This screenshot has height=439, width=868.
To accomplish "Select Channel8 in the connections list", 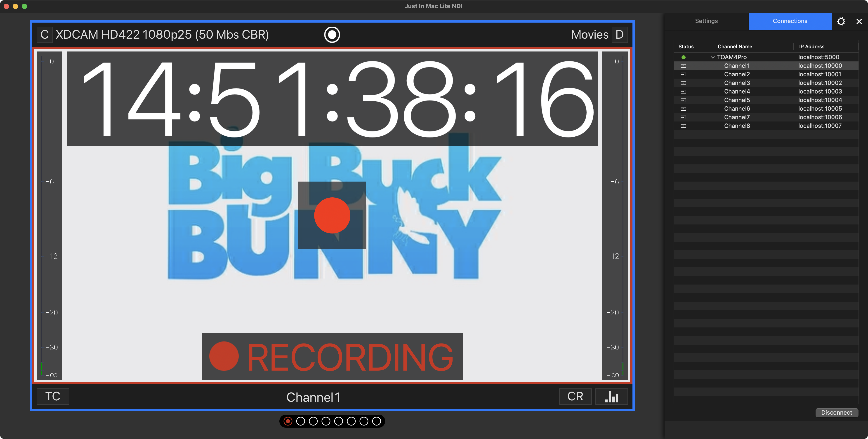I will [766, 126].
